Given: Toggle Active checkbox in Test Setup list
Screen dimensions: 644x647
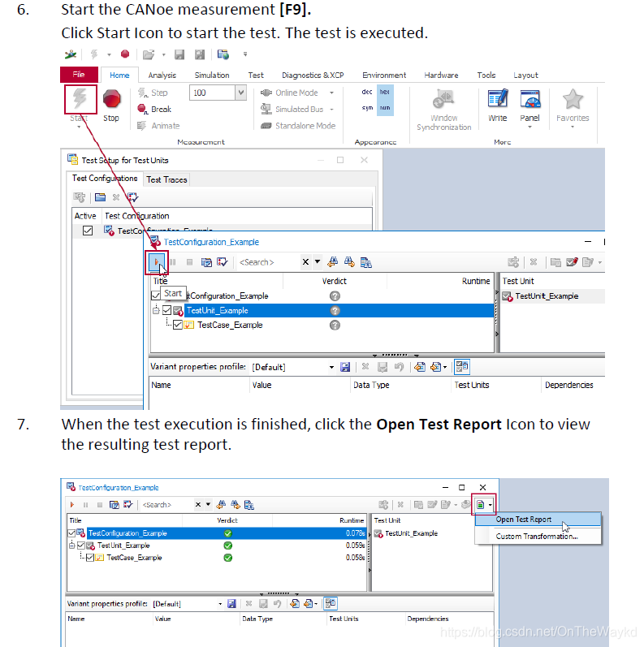Looking at the screenshot, I should tap(88, 231).
